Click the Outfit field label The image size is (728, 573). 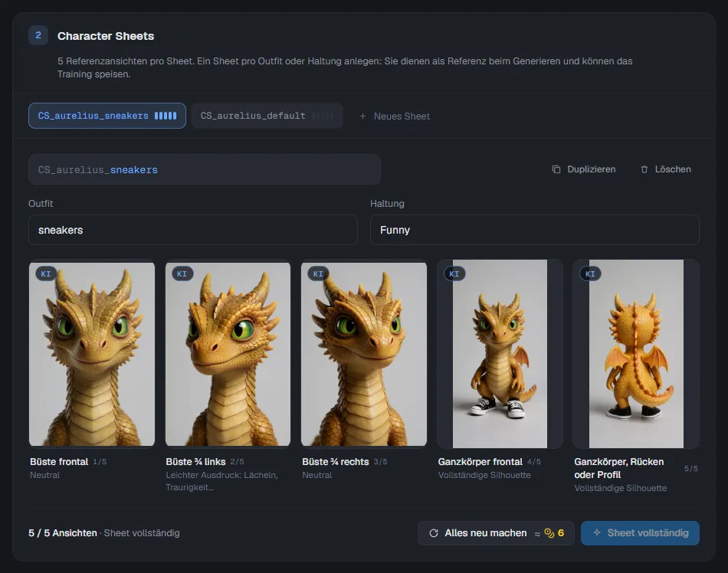pyautogui.click(x=41, y=204)
